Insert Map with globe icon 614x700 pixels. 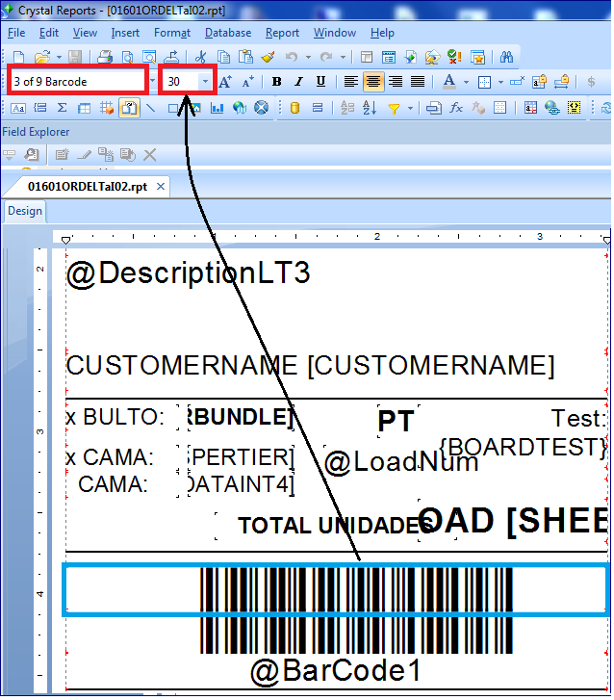(240, 108)
